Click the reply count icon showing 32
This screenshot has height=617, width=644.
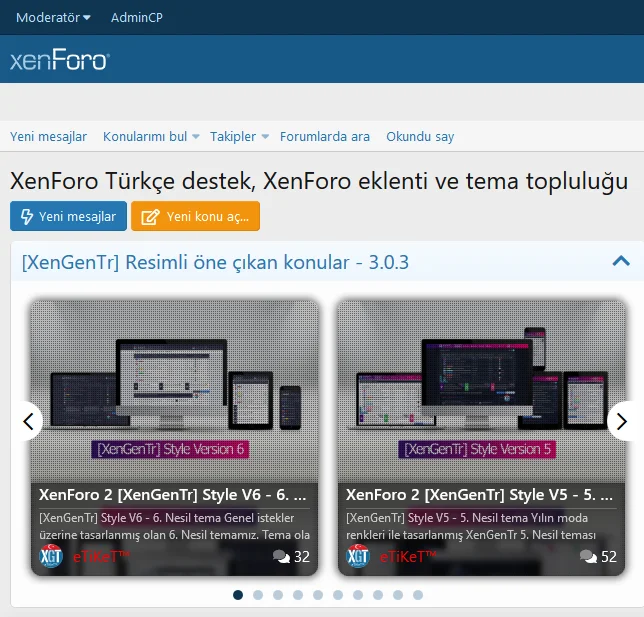coord(281,557)
